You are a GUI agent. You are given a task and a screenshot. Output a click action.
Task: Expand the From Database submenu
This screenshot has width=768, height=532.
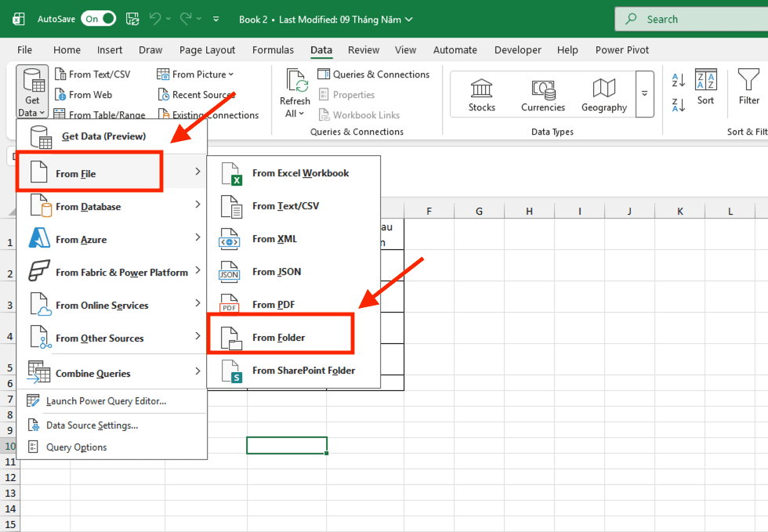111,206
